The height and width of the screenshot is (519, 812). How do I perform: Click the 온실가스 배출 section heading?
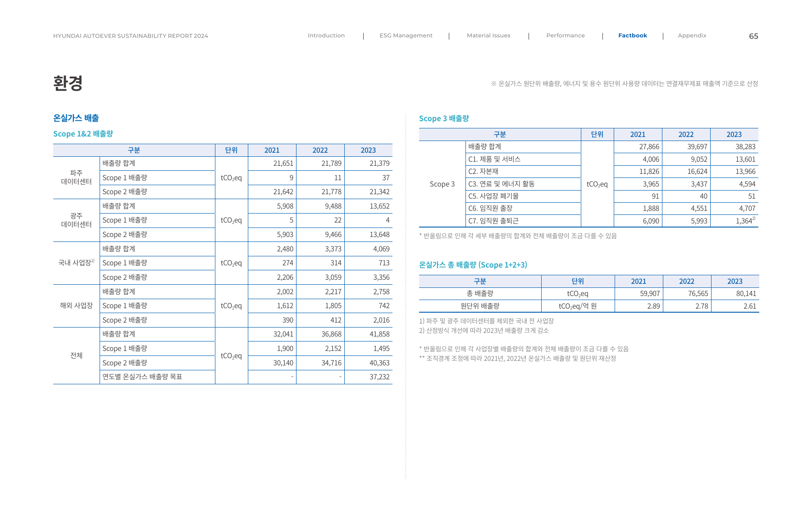(76, 118)
